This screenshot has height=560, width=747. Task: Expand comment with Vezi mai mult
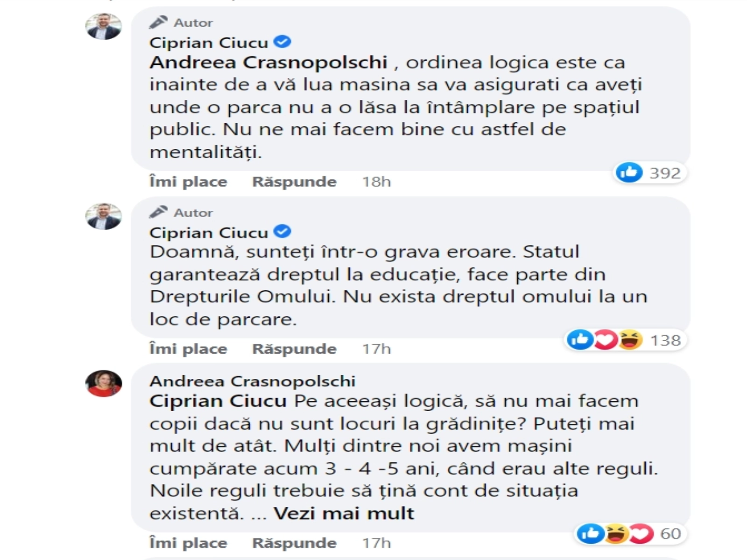tap(344, 513)
